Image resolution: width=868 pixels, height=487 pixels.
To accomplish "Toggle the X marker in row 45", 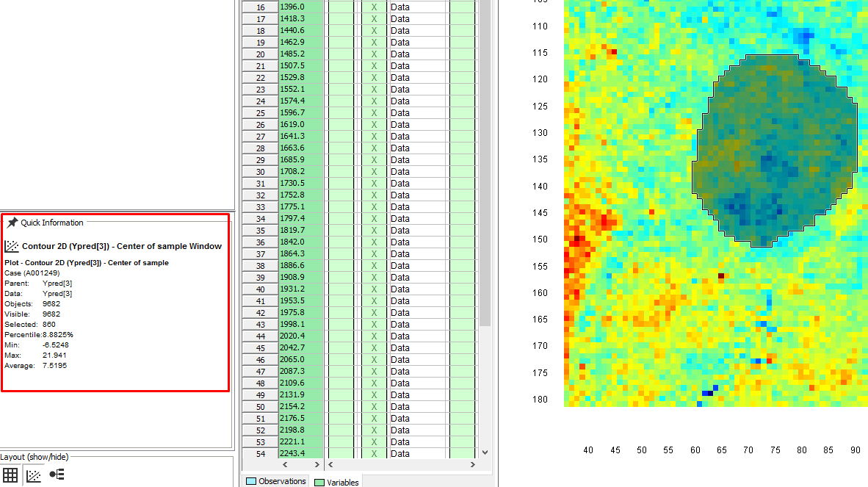I will click(374, 348).
